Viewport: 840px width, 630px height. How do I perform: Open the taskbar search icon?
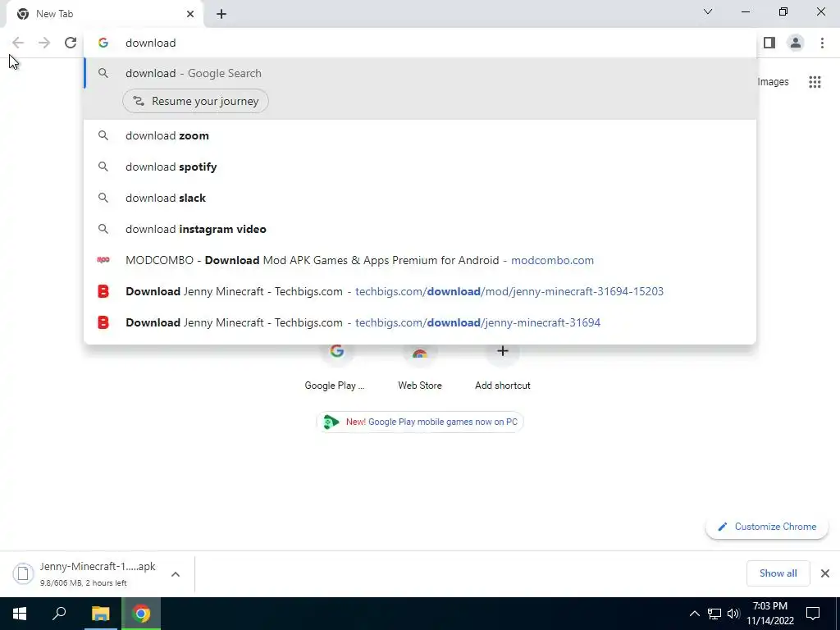click(x=59, y=614)
